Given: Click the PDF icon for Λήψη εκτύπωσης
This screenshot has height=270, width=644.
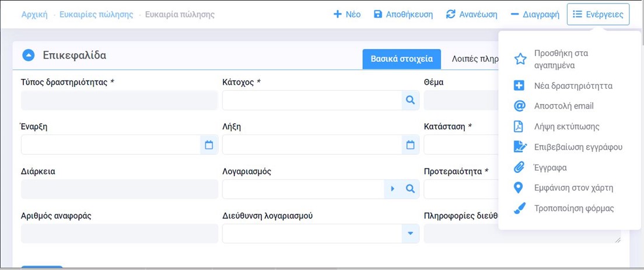Looking at the screenshot, I should 519,127.
